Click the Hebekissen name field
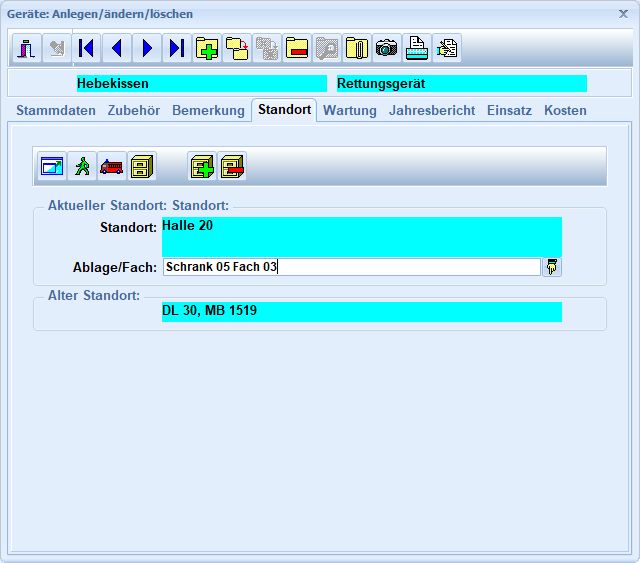 [x=202, y=83]
